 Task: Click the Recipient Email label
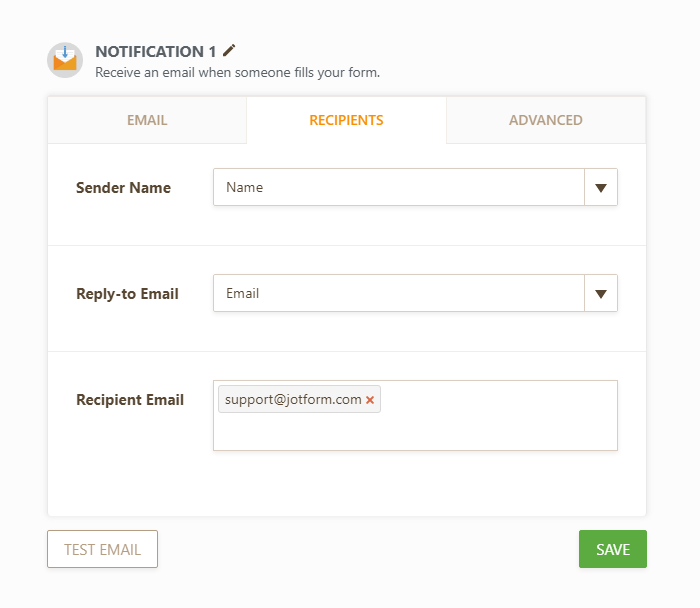tap(130, 400)
